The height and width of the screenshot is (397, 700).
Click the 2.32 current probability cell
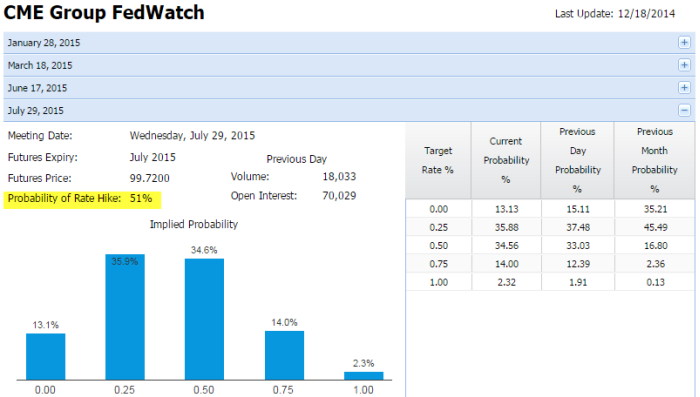[x=506, y=282]
